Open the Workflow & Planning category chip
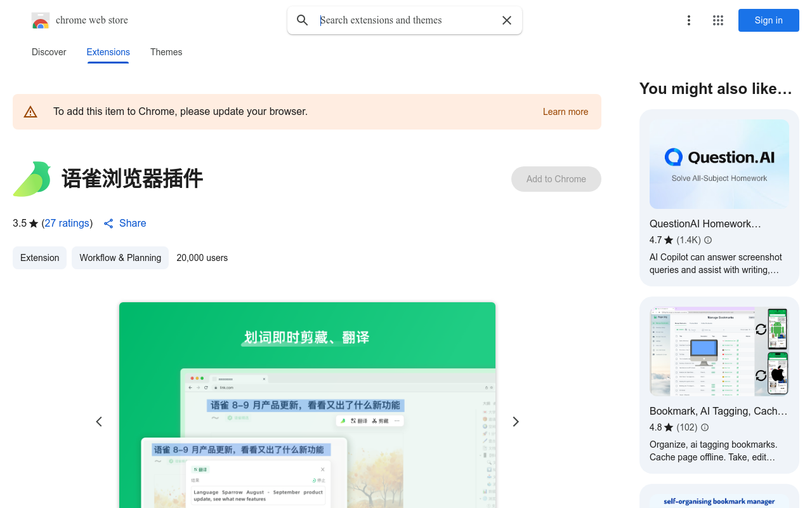The width and height of the screenshot is (812, 508). [120, 258]
